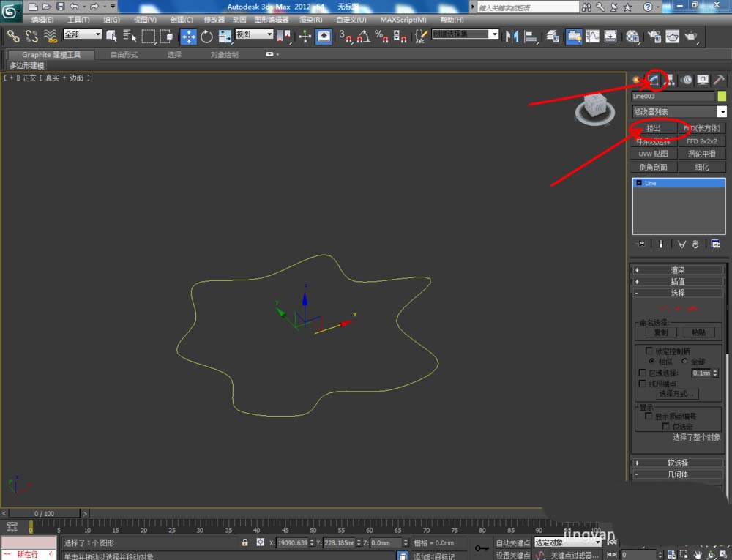Screen dimensions: 732x560
Task: Select the Select and Link chain tool
Action: (12, 37)
